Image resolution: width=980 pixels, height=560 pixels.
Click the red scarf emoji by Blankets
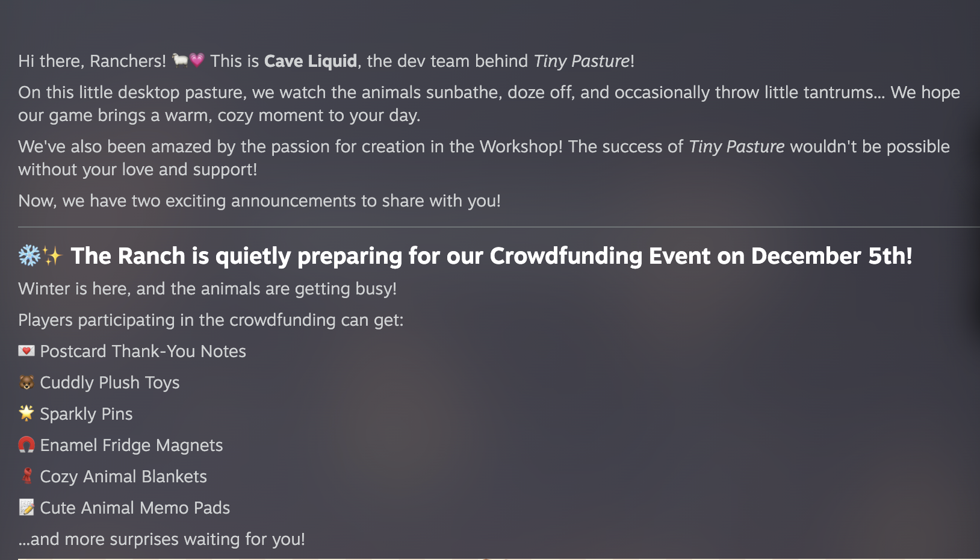(x=27, y=476)
